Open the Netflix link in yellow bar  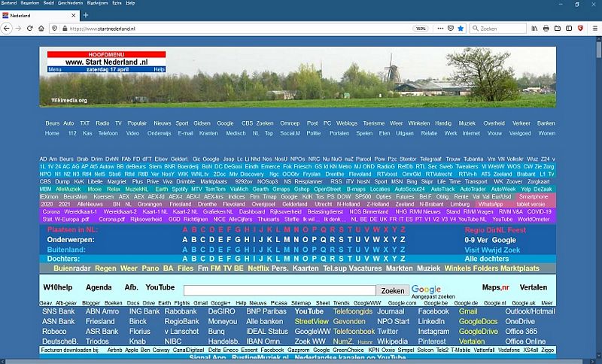click(258, 268)
